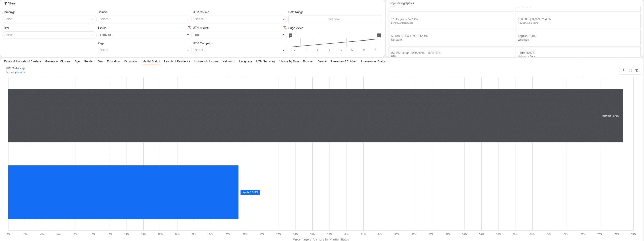Click the dark Married bar in chart
Screen dimensions: 644x241
(x=315, y=115)
